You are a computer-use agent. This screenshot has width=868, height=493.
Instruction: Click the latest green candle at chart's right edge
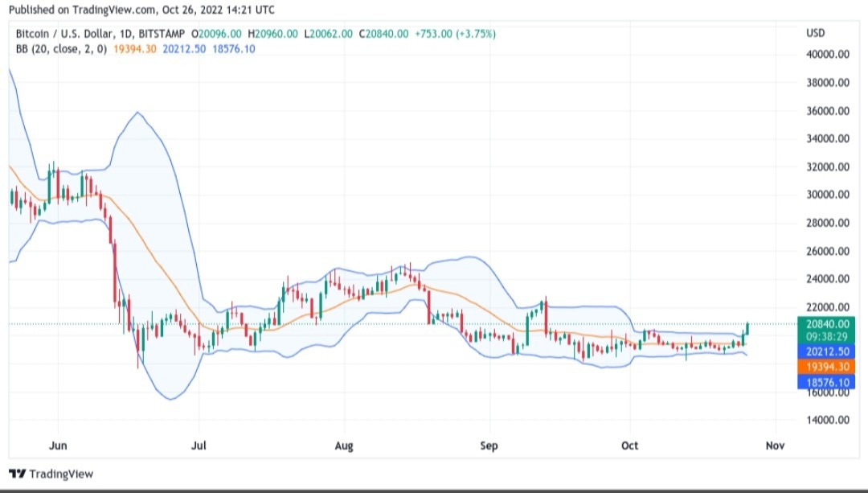[x=747, y=329]
